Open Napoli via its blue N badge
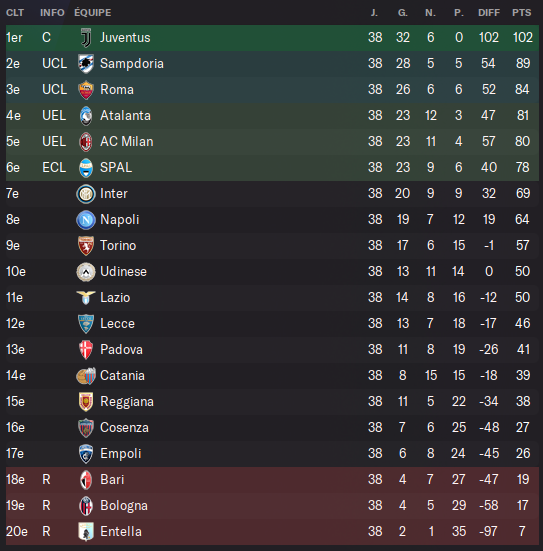 (x=86, y=220)
